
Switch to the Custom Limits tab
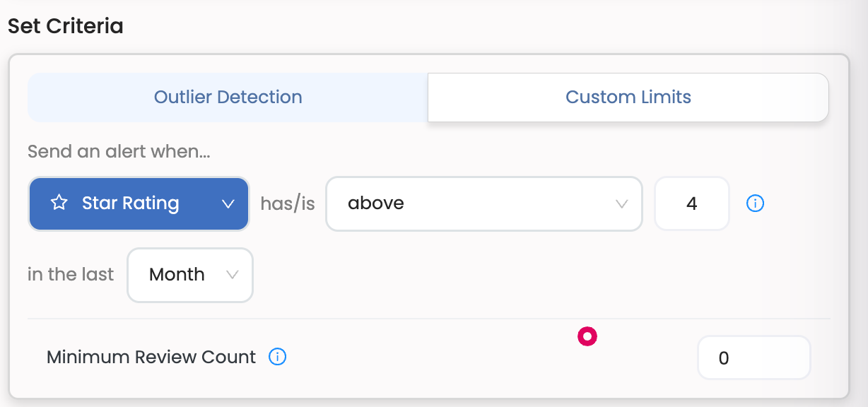pos(628,98)
